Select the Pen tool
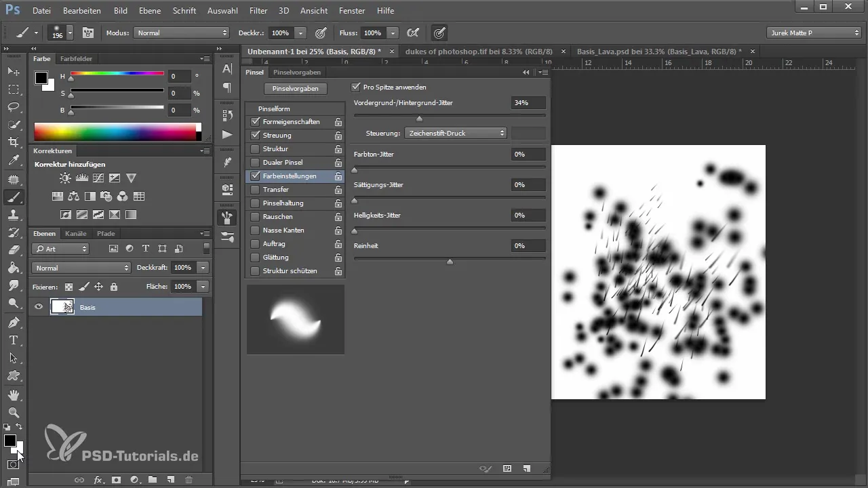Screen dimensions: 868x488 (13, 322)
